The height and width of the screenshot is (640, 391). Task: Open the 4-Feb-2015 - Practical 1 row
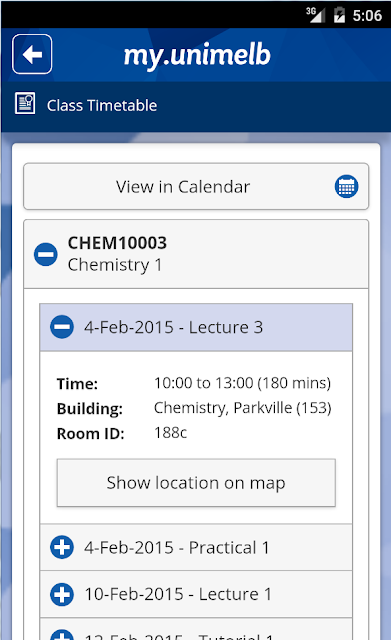[x=196, y=547]
